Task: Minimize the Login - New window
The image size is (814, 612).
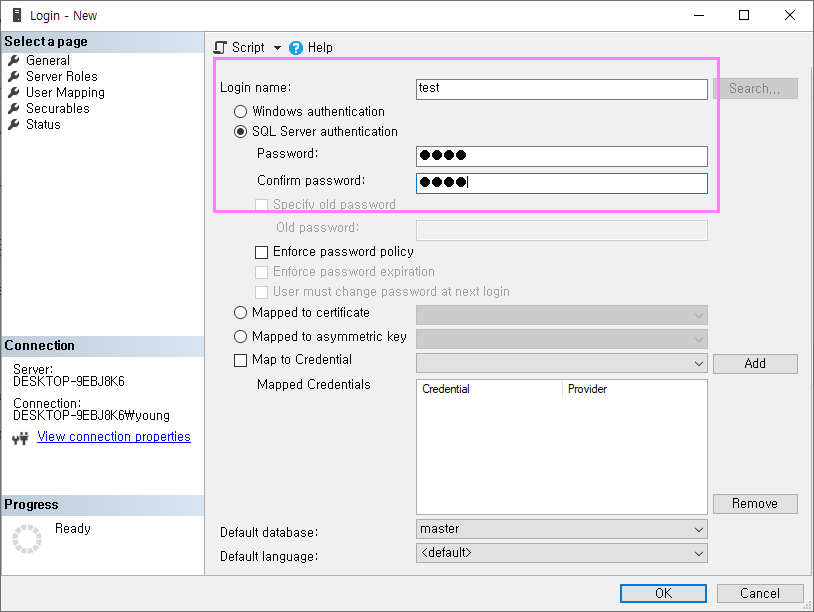Action: coord(699,15)
